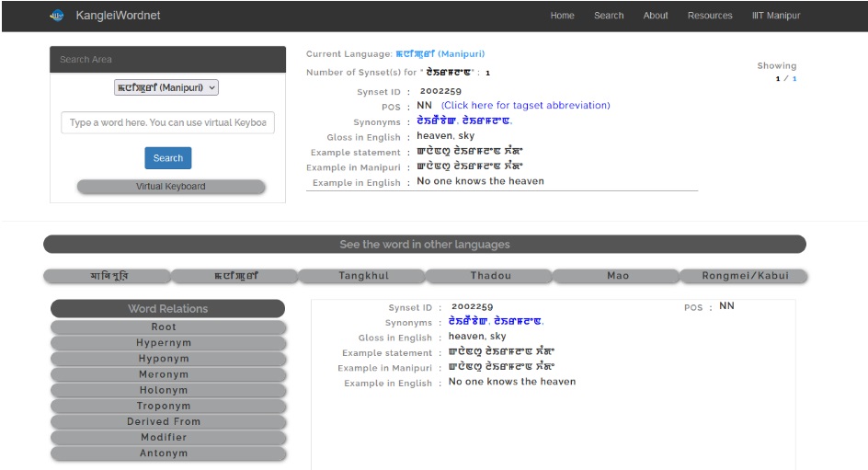Select the Rongmei/Kabui language tab
The image size is (868, 470).
point(743,276)
